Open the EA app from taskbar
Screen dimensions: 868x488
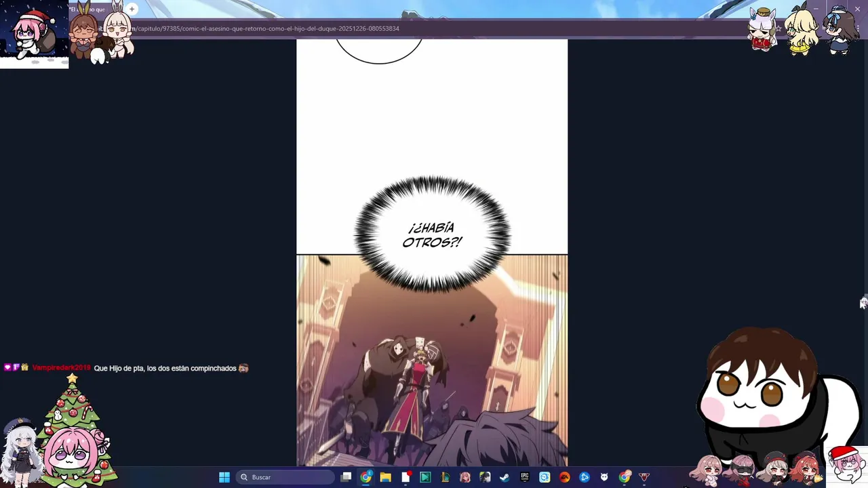(564, 477)
